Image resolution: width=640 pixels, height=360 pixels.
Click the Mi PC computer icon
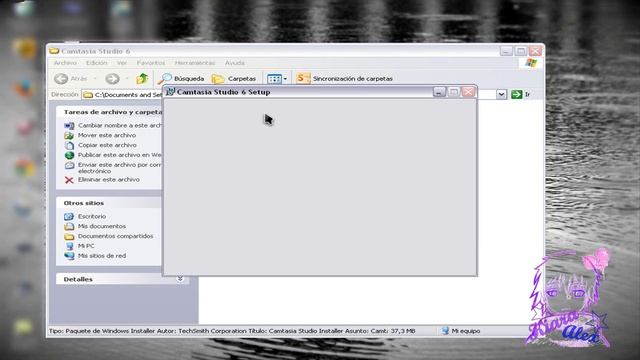[x=69, y=246]
